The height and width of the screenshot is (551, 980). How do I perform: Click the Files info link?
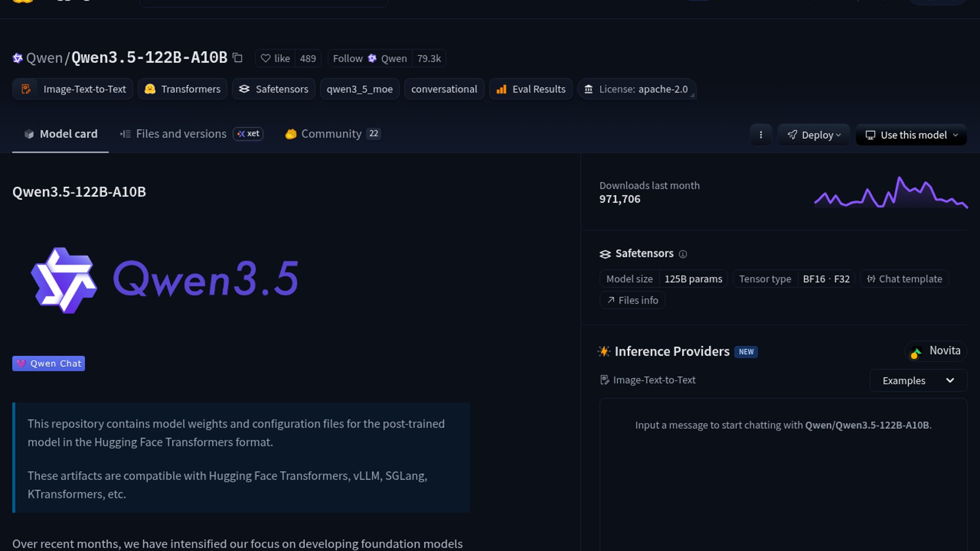pyautogui.click(x=632, y=300)
